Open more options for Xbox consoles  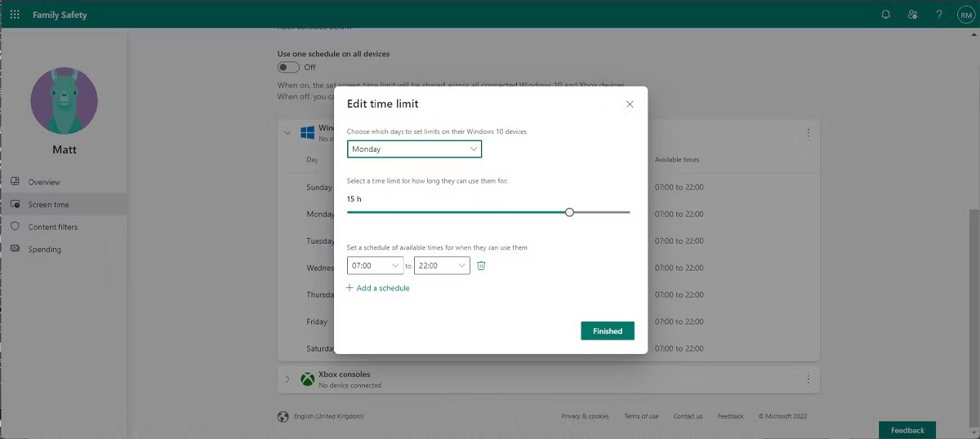click(x=808, y=379)
